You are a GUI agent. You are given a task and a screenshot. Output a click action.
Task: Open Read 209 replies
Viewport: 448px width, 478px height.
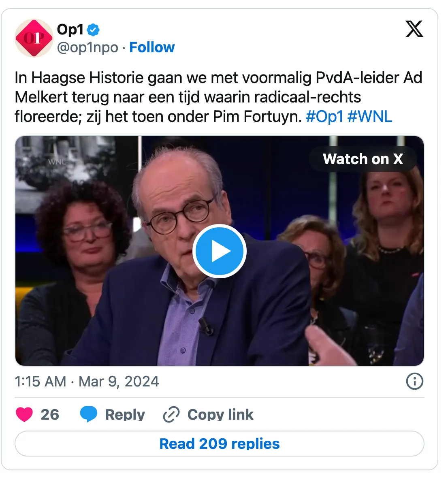[x=220, y=444]
